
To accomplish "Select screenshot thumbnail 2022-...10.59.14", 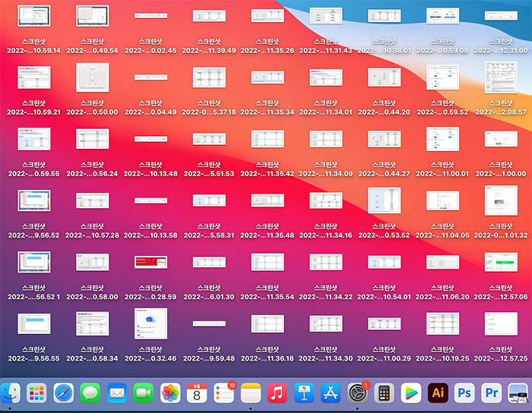I will (34, 16).
